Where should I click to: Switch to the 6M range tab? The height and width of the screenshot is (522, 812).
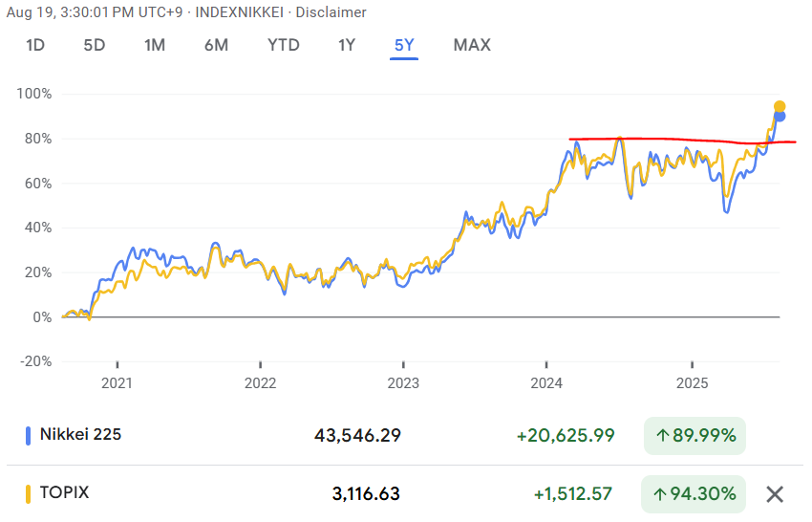tap(216, 45)
